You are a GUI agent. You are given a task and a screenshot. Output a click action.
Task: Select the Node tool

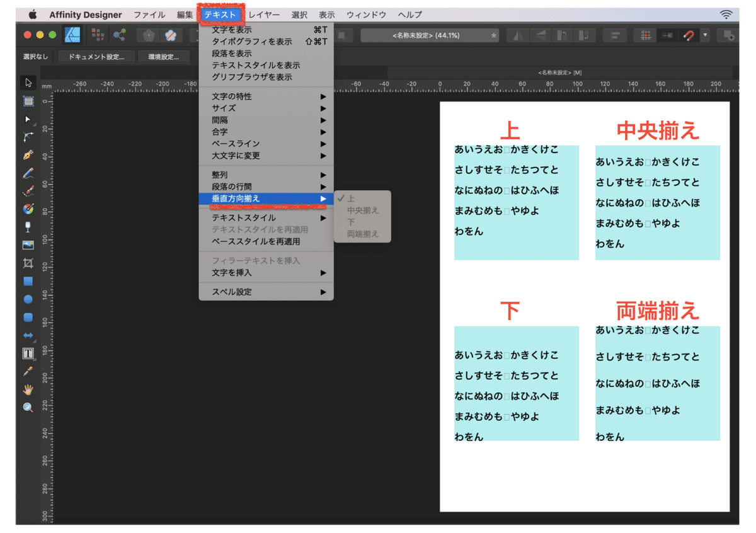(x=28, y=119)
